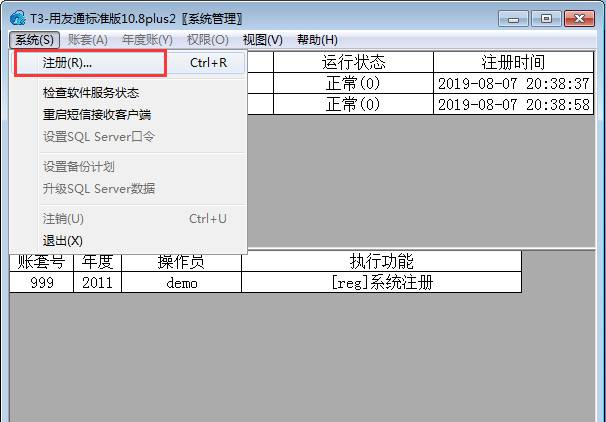This screenshot has height=422, width=606.
Task: Click 正常(0) status in the 20:38:37 row
Action: 353,83
